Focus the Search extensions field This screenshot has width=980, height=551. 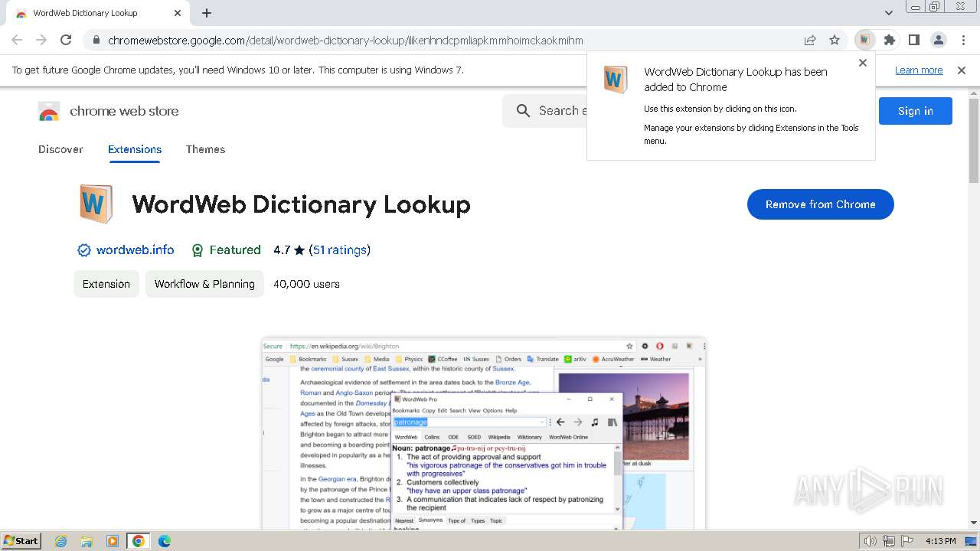click(545, 111)
